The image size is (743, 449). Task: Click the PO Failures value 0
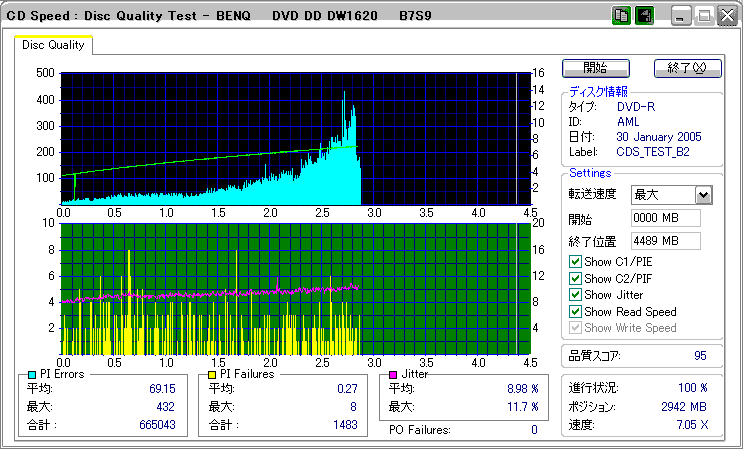[535, 430]
